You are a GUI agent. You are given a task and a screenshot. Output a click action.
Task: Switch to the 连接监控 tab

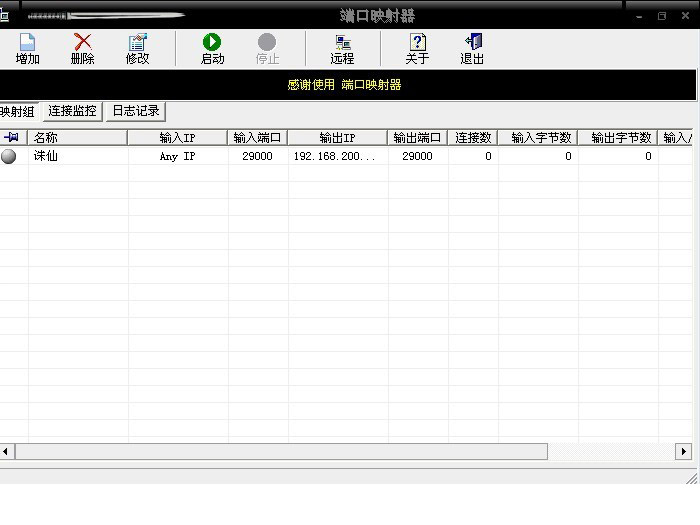point(72,111)
